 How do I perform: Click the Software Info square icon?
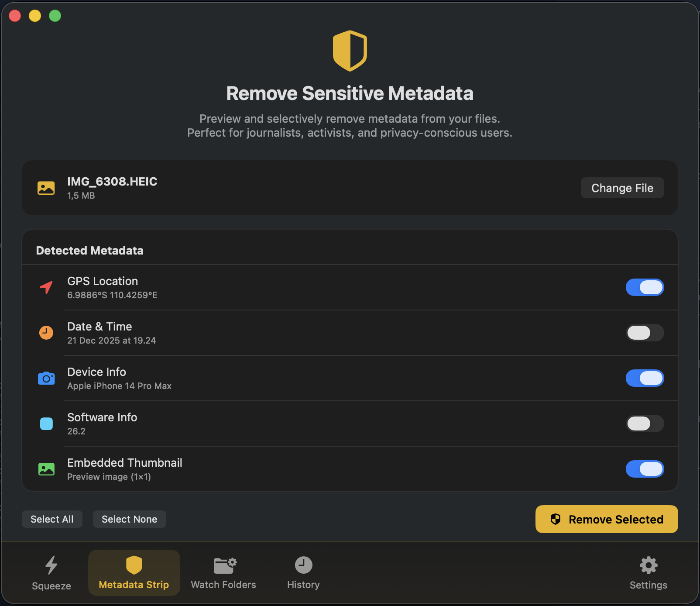46,424
